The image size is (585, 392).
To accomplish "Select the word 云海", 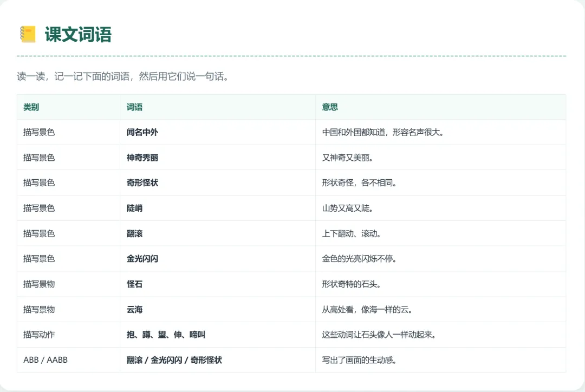I will coord(134,309).
